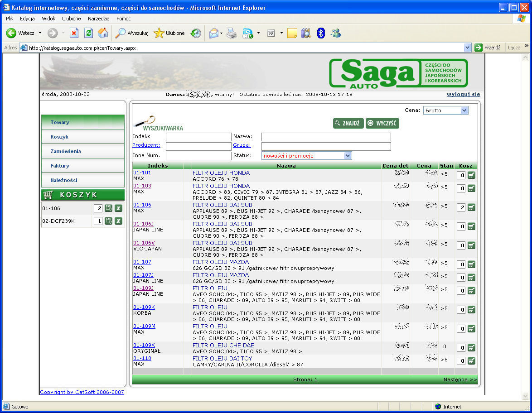Open the Back button history arrow
The width and height of the screenshot is (532, 413).
[x=40, y=33]
